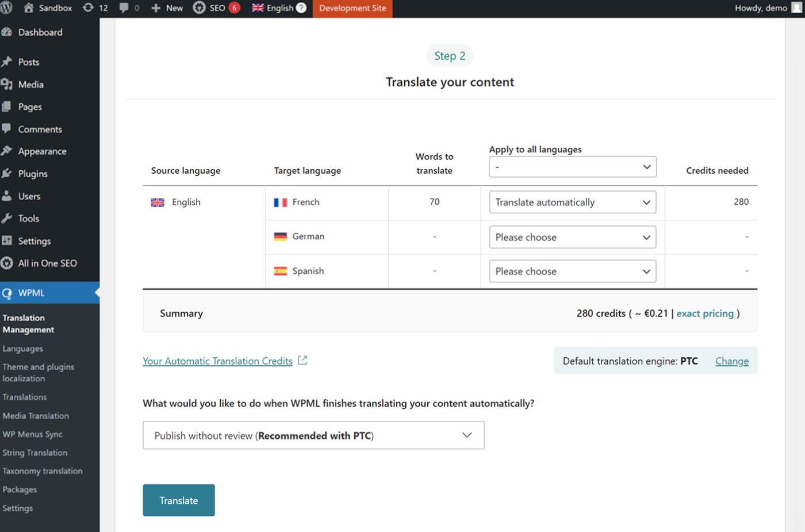
Task: Click the Tools wrench icon
Action: coord(7,219)
